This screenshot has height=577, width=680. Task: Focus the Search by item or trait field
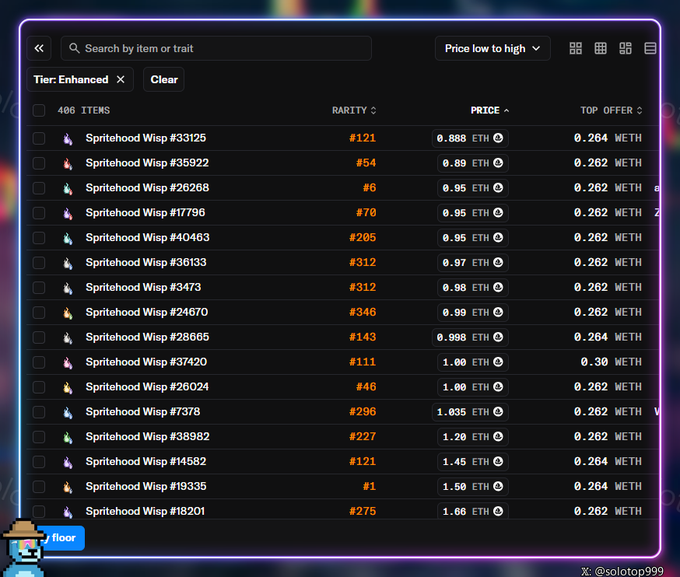pyautogui.click(x=216, y=48)
